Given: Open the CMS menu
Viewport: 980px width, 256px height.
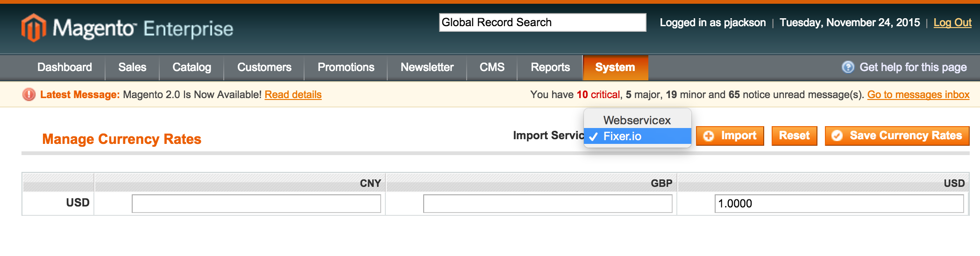Looking at the screenshot, I should (492, 67).
